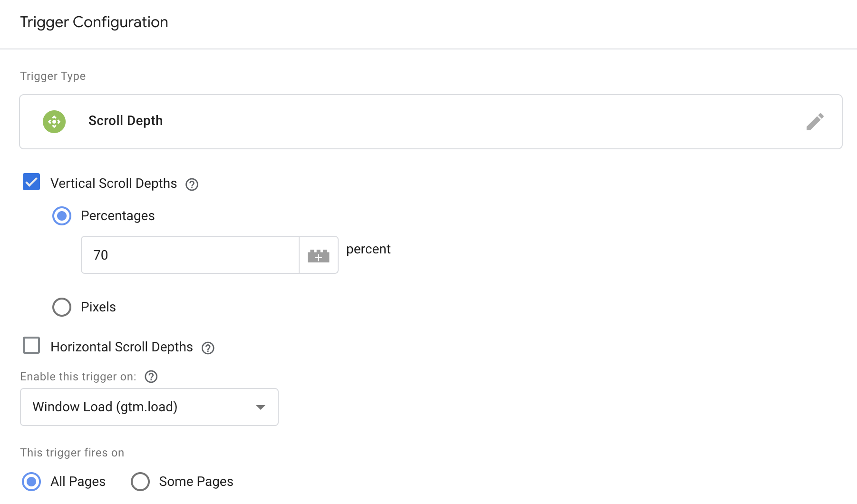857x504 pixels.
Task: Select the Percentages radio option
Action: (x=62, y=216)
